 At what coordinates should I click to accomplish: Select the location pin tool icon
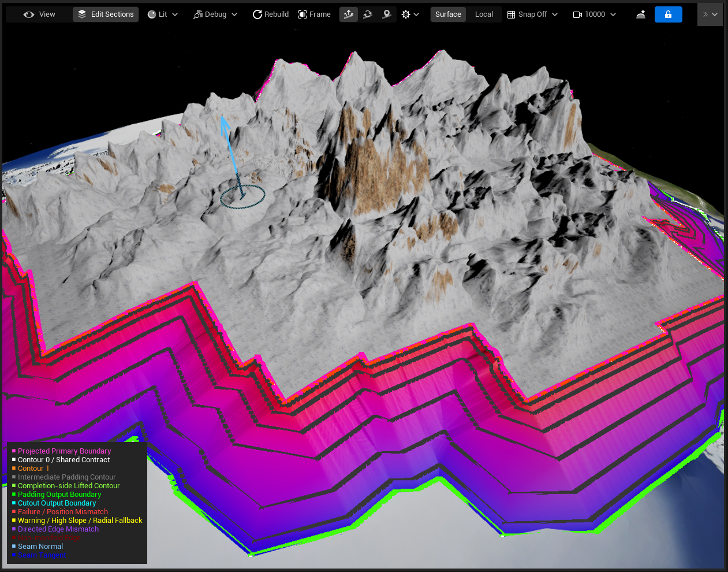click(387, 14)
